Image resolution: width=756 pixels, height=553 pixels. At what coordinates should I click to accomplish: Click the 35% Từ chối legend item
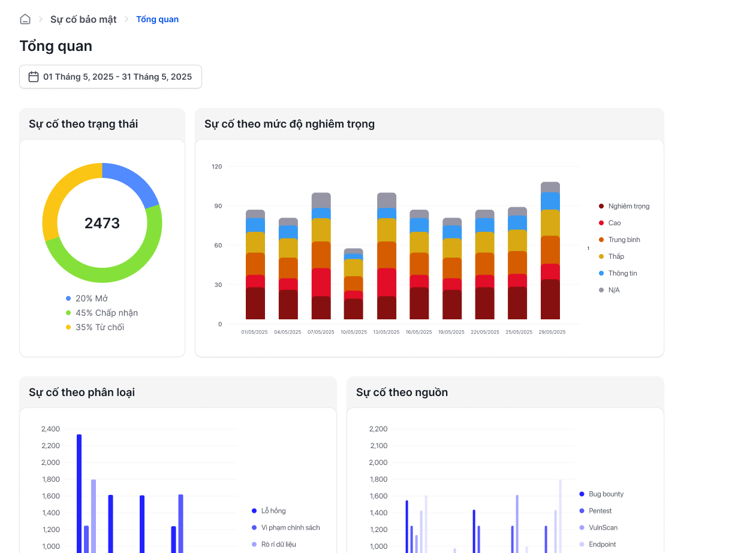[95, 327]
